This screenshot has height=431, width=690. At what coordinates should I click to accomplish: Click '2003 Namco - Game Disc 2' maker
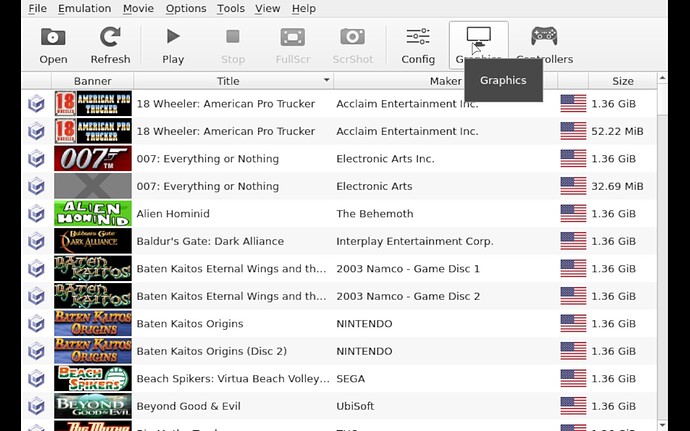(x=408, y=296)
